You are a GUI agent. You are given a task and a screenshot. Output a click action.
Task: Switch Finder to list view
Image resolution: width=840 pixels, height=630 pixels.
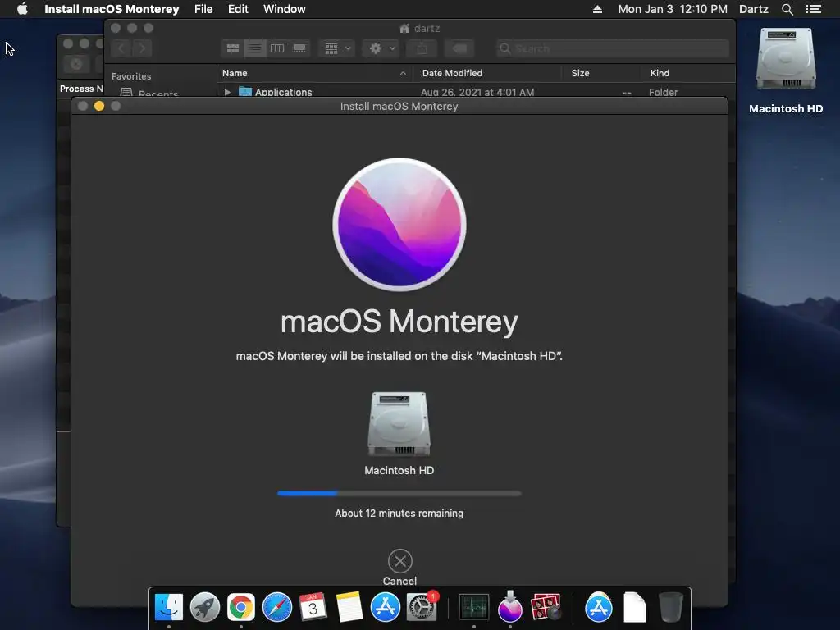[x=255, y=48]
